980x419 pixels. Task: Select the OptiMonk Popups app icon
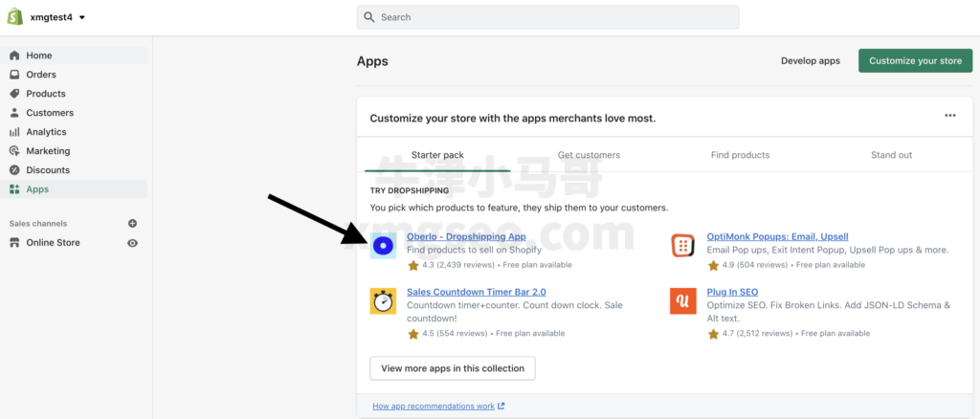click(682, 246)
